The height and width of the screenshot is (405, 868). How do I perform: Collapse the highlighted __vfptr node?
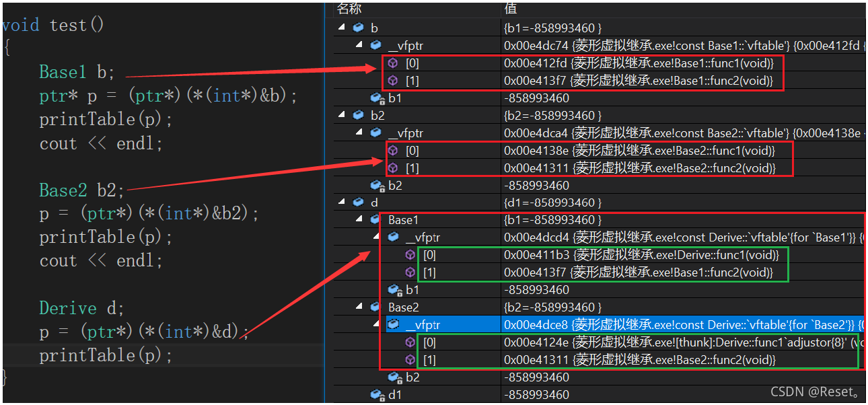point(377,324)
